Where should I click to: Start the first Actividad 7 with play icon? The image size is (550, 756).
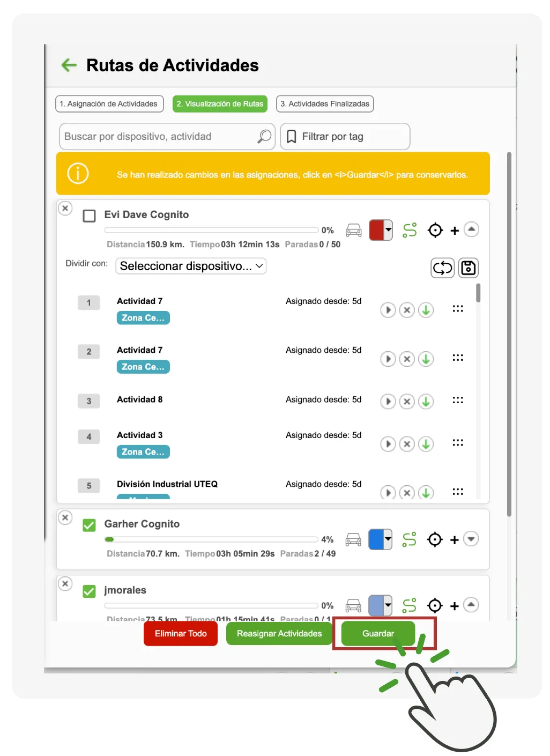[388, 310]
